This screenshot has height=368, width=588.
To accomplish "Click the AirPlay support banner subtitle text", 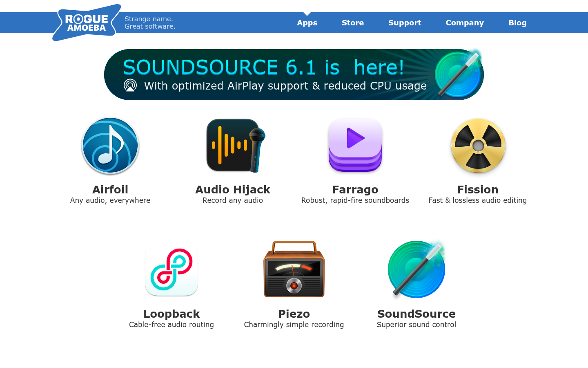I will pos(285,86).
